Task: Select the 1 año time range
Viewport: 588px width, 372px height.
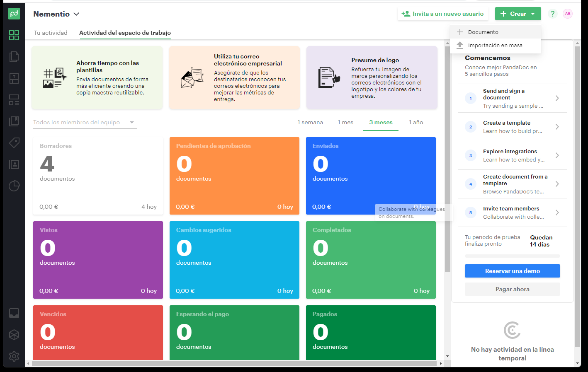Action: click(x=416, y=122)
